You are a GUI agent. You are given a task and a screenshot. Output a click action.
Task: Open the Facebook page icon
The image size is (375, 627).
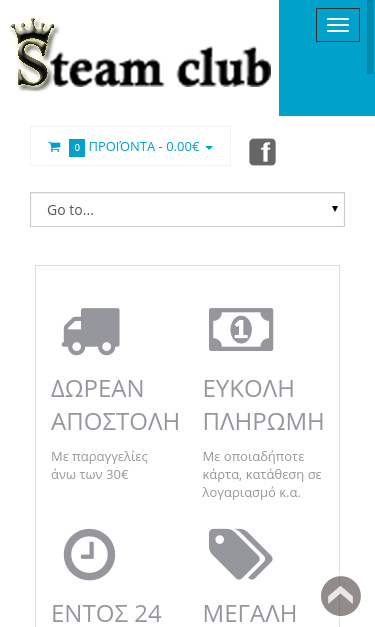click(x=263, y=152)
